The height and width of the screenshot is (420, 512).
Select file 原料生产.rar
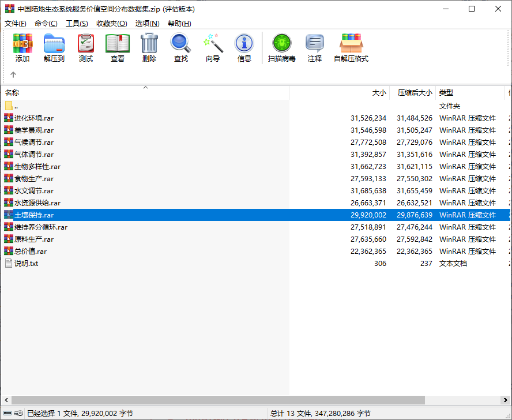pos(34,239)
